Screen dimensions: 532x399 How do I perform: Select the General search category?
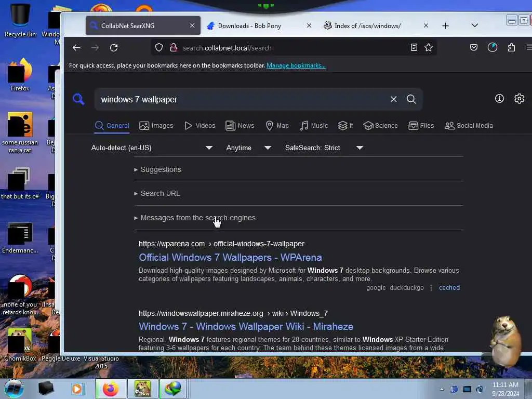pyautogui.click(x=112, y=126)
